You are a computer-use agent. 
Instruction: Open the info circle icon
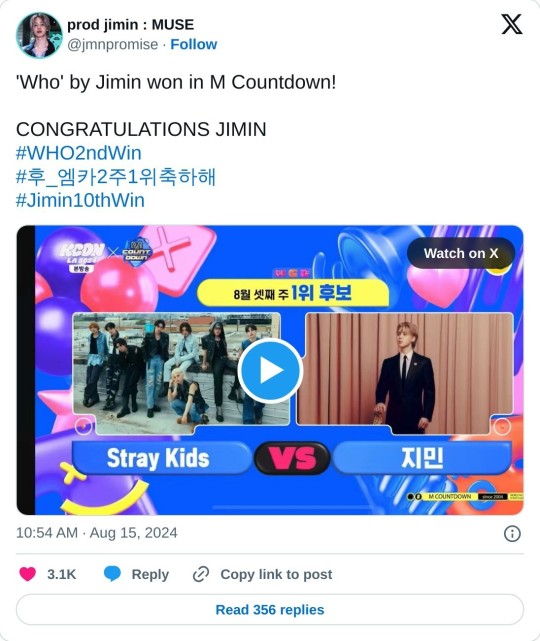tap(512, 533)
